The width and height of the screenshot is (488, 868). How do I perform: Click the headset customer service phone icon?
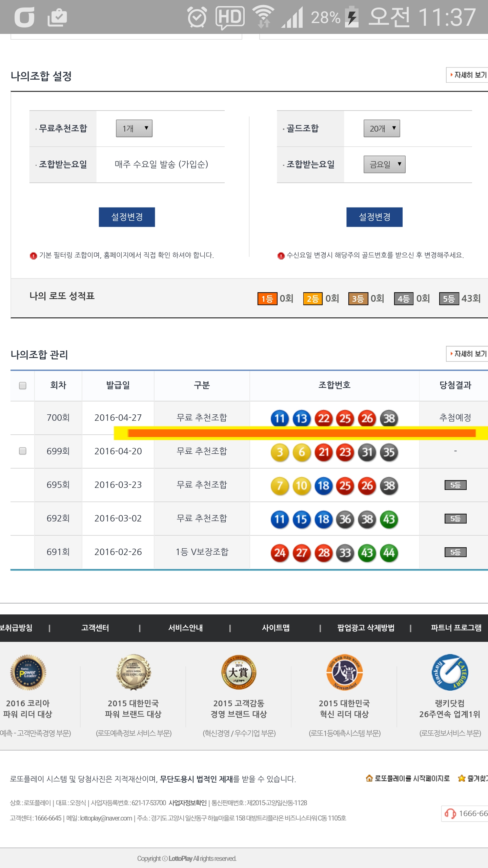coord(450,814)
